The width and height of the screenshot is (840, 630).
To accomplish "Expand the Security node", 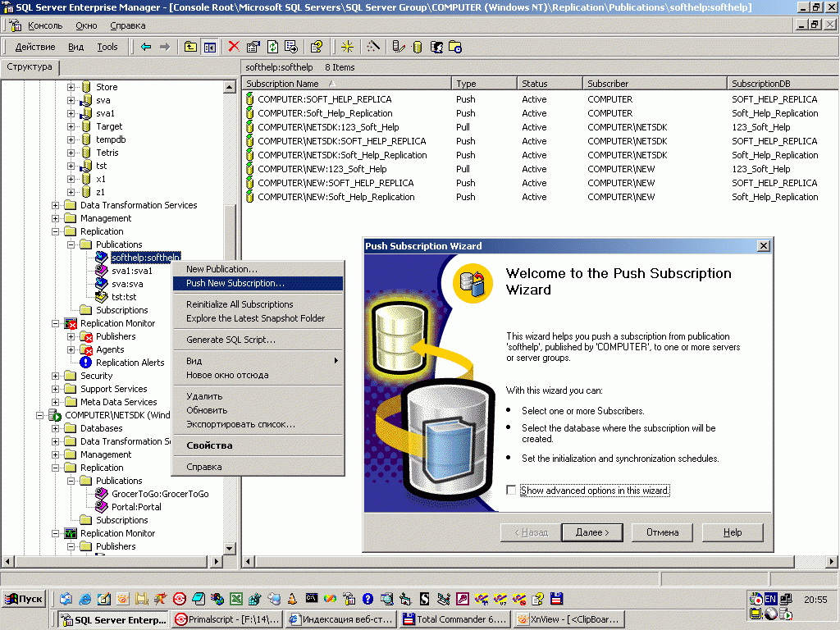I will [55, 376].
